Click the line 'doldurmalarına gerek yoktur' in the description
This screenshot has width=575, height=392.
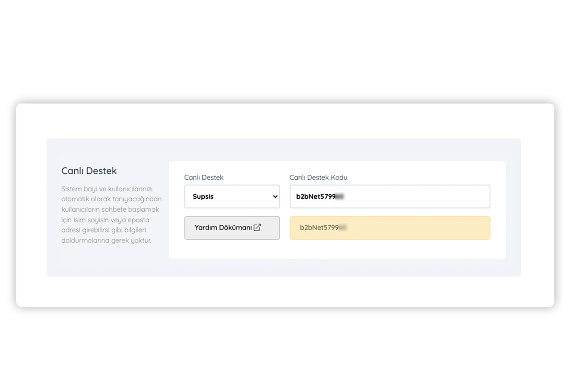tap(106, 241)
